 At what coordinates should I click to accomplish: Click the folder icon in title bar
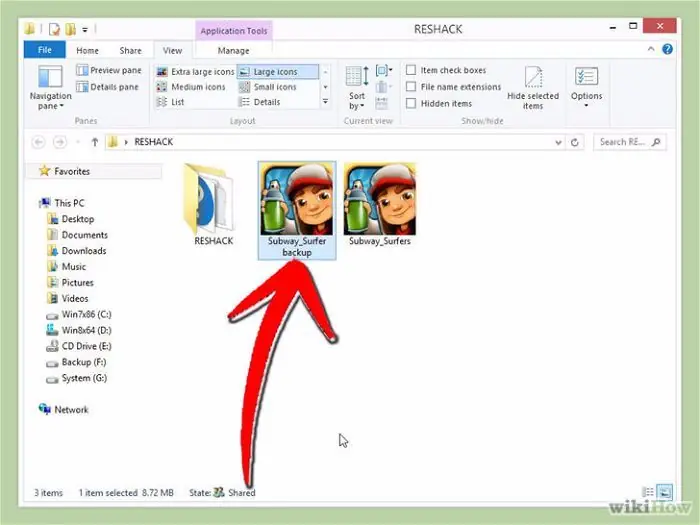(x=29, y=29)
